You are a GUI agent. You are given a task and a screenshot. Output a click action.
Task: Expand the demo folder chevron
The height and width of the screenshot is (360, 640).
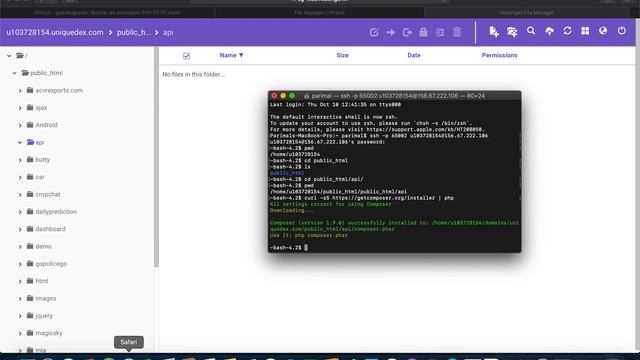click(x=20, y=247)
